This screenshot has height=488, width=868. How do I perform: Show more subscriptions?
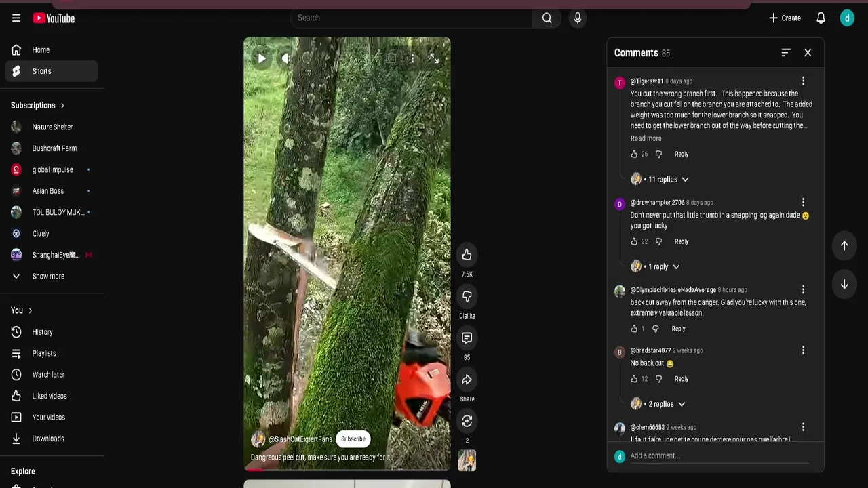pos(52,277)
